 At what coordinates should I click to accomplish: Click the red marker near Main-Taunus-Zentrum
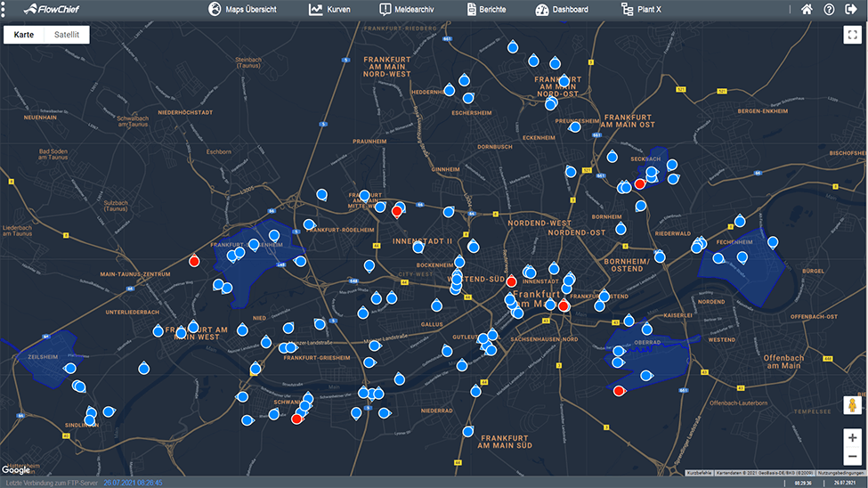coord(194,261)
